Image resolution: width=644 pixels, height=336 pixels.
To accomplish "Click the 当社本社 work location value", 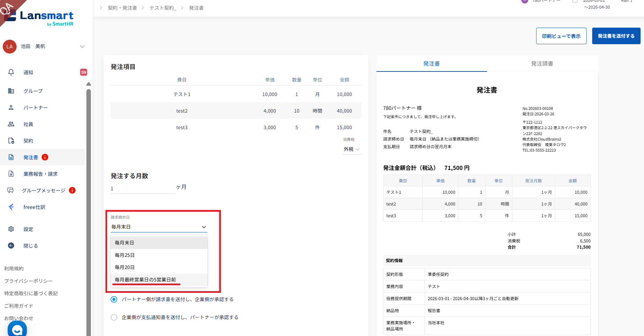I will 436,323.
